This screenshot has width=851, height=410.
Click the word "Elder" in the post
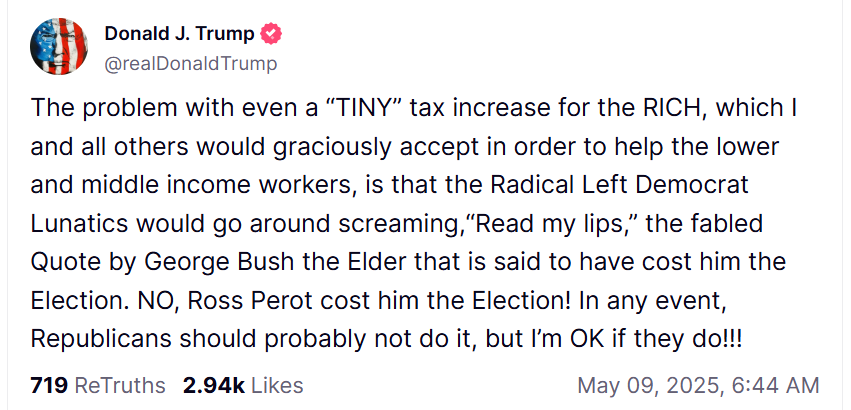tap(379, 262)
